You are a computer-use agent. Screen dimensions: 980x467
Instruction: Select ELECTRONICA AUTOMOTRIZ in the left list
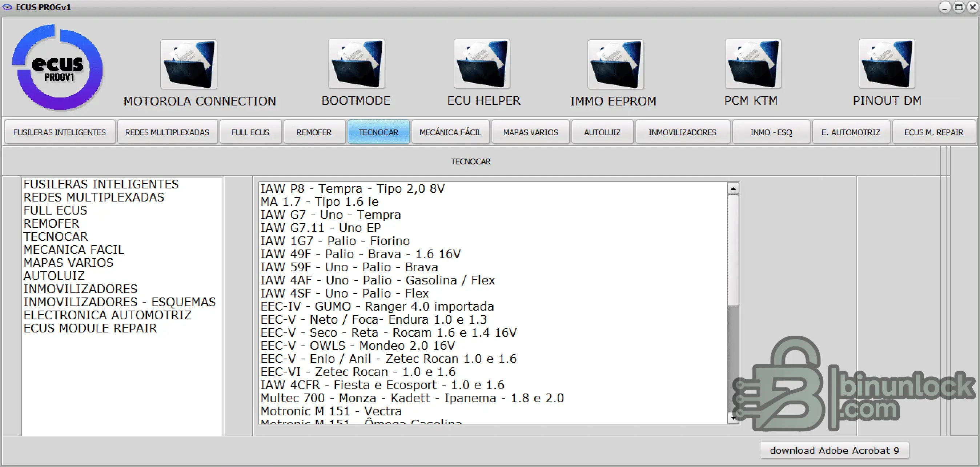click(107, 315)
